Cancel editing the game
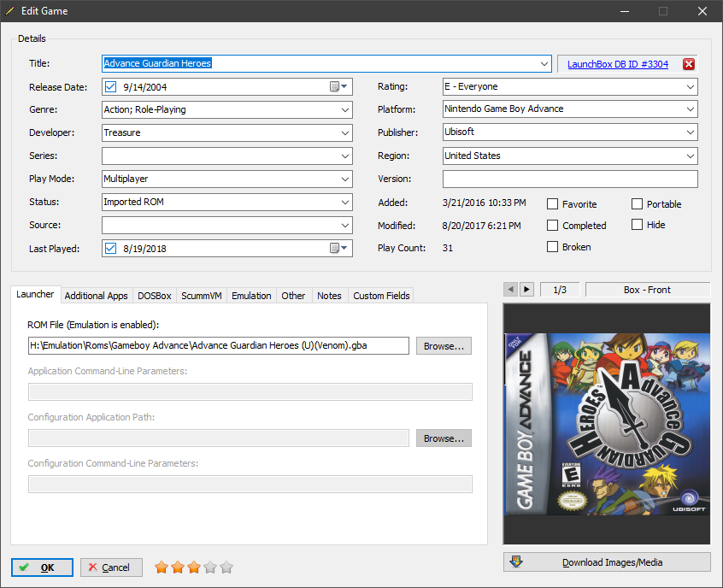723x588 pixels. 111,567
